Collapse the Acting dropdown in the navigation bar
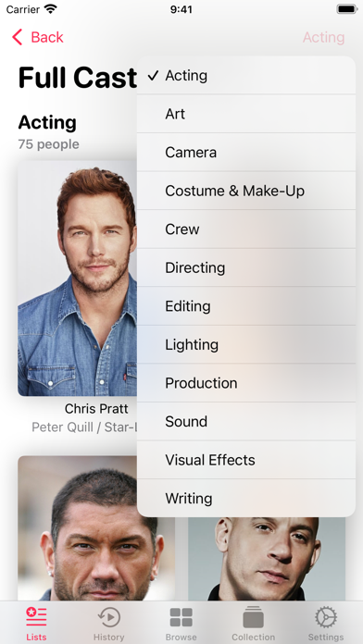The height and width of the screenshot is (644, 363). tap(323, 37)
